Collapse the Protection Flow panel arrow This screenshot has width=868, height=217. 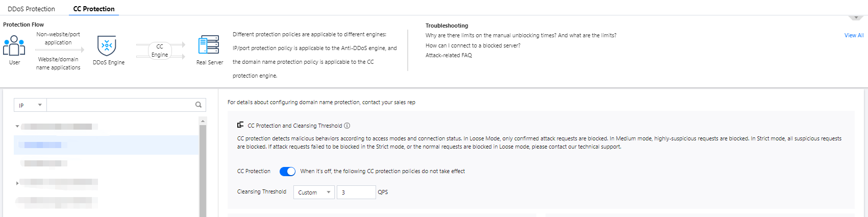pos(855,18)
